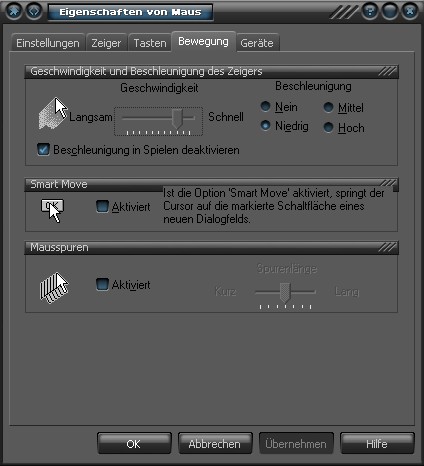
Task: Enable Mausspuren Aktiviert checkbox
Action: [102, 284]
